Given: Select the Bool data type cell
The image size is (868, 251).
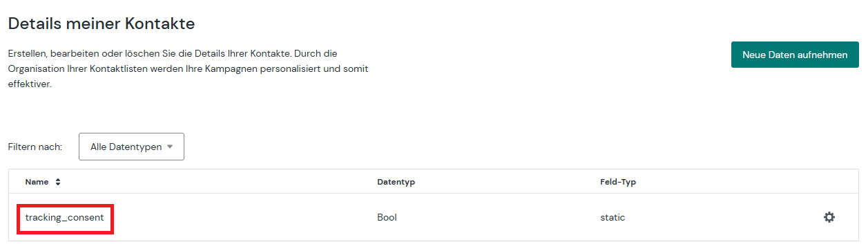Looking at the screenshot, I should coord(387,217).
